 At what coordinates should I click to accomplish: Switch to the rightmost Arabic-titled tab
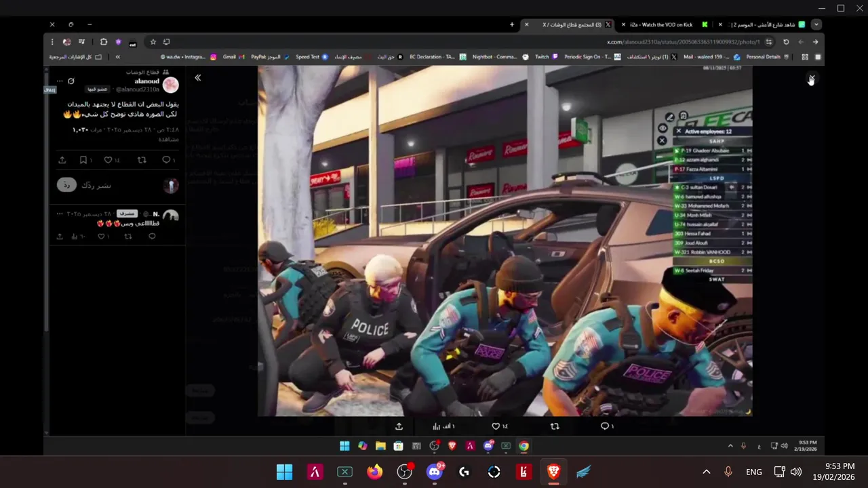click(762, 24)
